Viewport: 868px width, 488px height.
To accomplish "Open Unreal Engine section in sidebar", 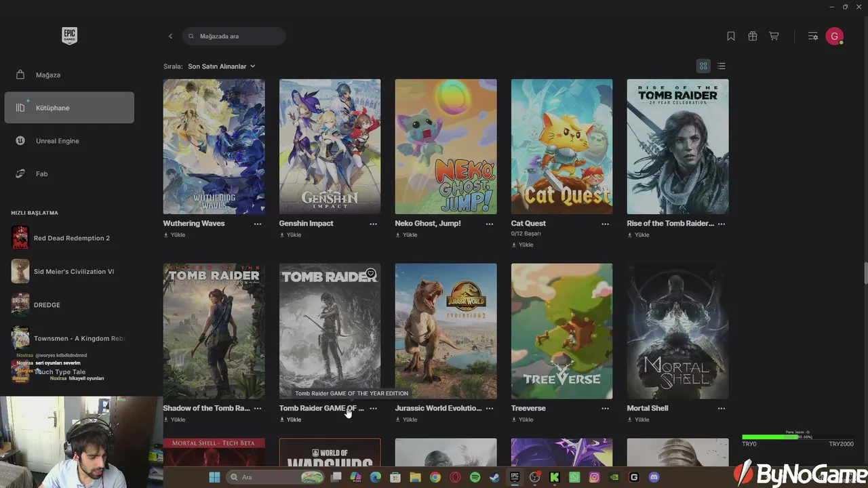I will pos(69,141).
